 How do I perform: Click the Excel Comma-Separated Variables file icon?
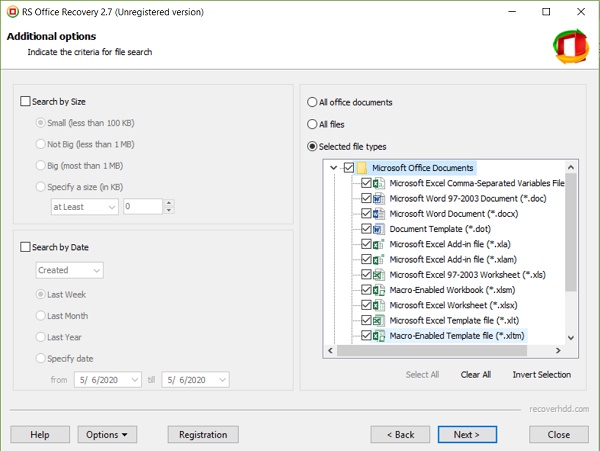pos(379,183)
